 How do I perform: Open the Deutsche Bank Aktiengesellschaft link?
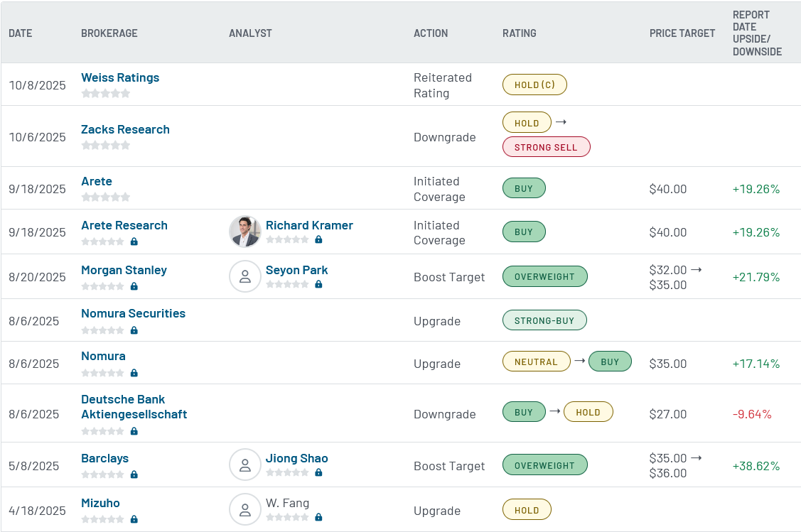click(134, 407)
